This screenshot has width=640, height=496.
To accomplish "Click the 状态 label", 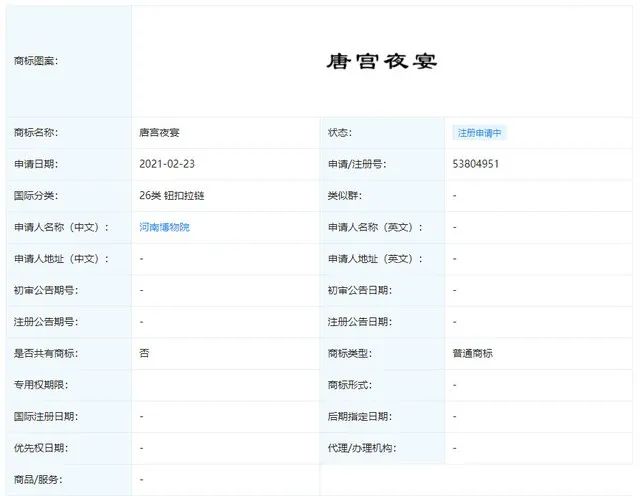I will [x=340, y=133].
